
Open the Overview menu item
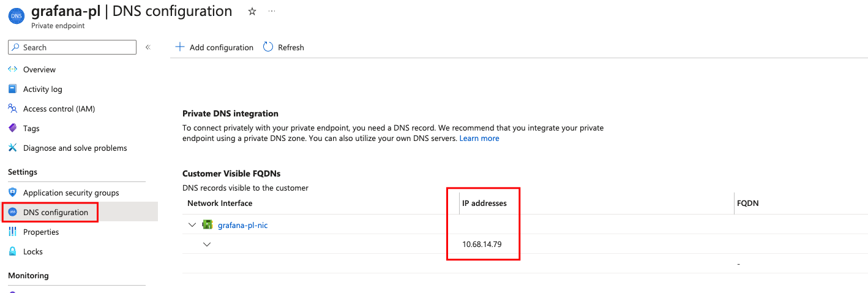click(x=39, y=69)
